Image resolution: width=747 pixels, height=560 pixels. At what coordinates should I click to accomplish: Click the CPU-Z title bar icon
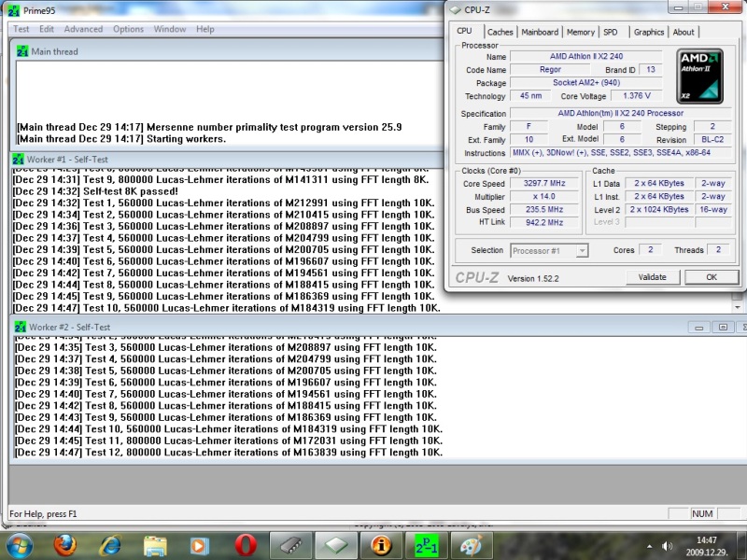click(456, 9)
